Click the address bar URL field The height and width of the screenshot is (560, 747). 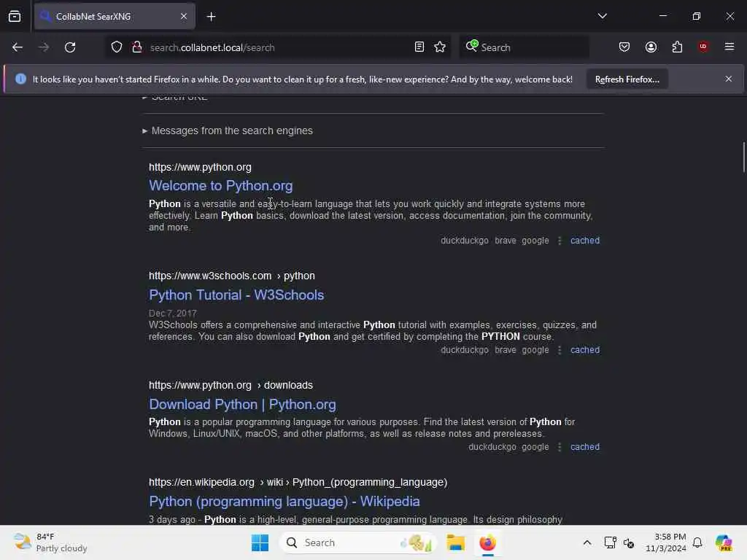pos(279,47)
